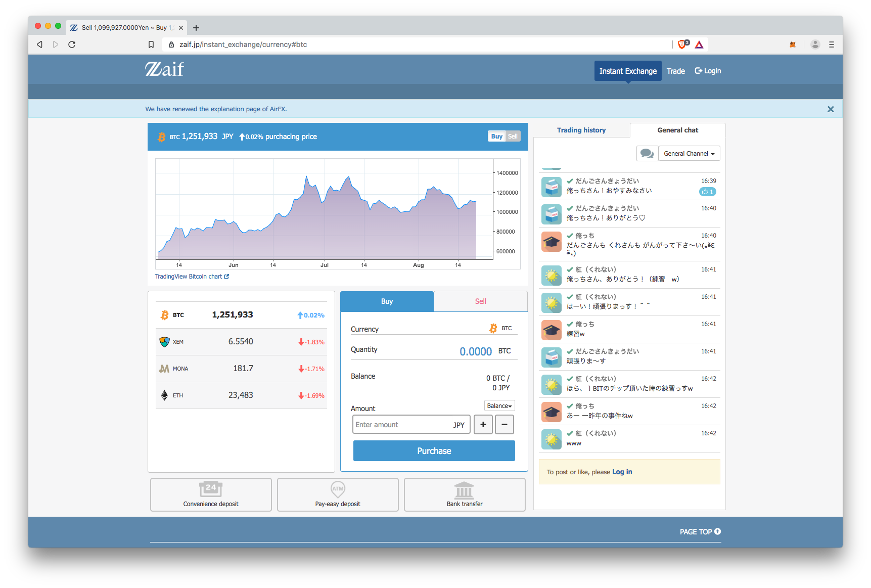The width and height of the screenshot is (871, 588).
Task: Click the browser forward button
Action: [56, 44]
